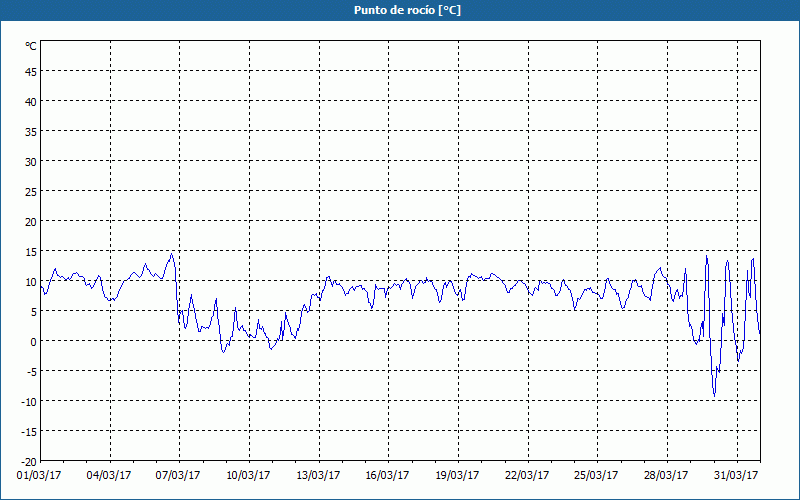800x500 pixels.
Task: Click the 22/03/17 date label
Action: (527, 476)
